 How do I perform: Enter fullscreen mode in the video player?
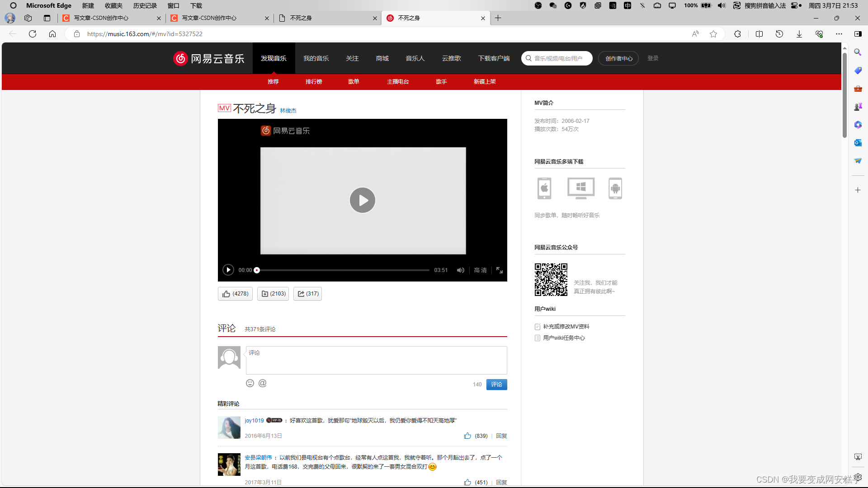(x=500, y=270)
